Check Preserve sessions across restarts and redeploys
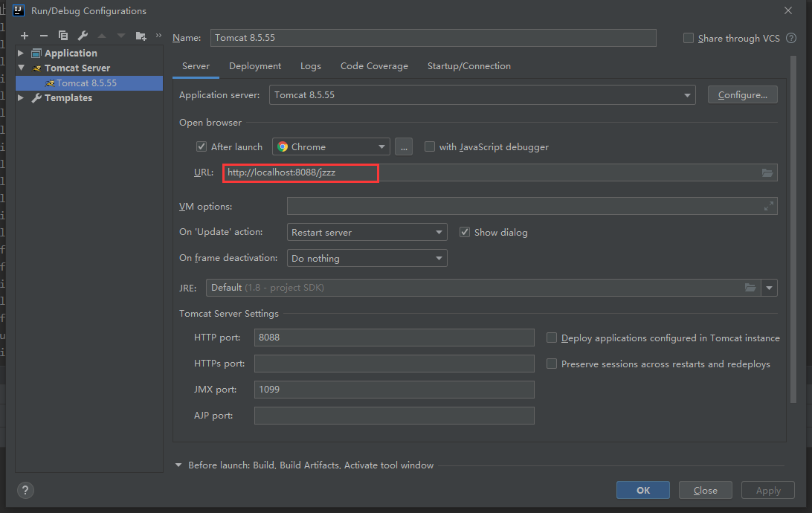Screen dimensions: 812x513 [552, 364]
